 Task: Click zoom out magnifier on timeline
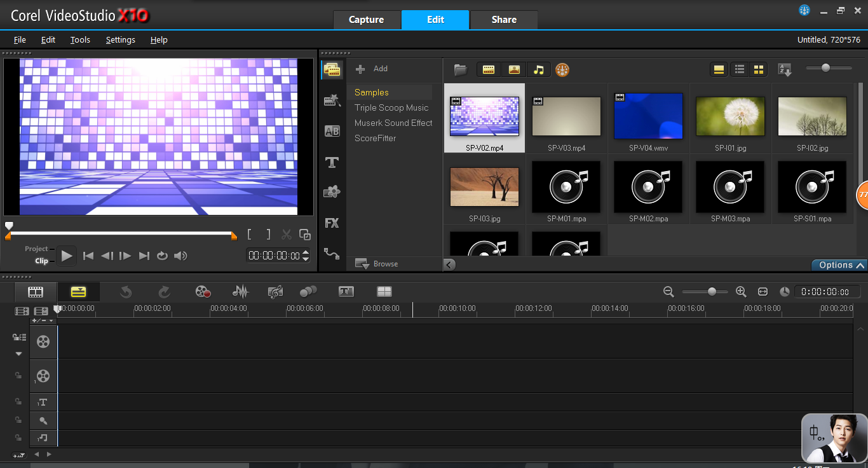tap(668, 291)
